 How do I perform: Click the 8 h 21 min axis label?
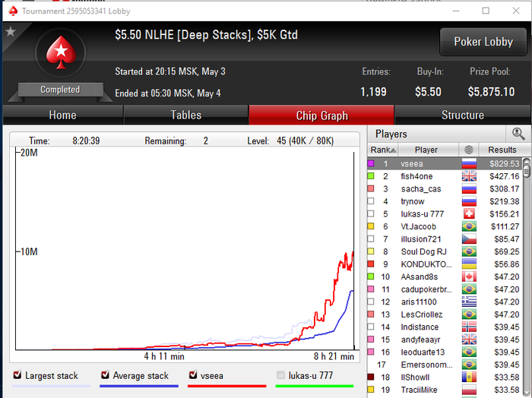[334, 356]
